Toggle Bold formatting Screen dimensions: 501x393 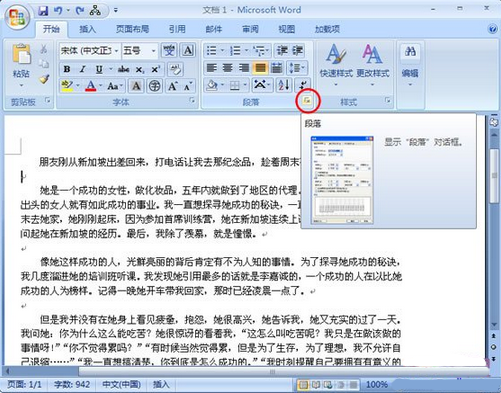[x=67, y=69]
